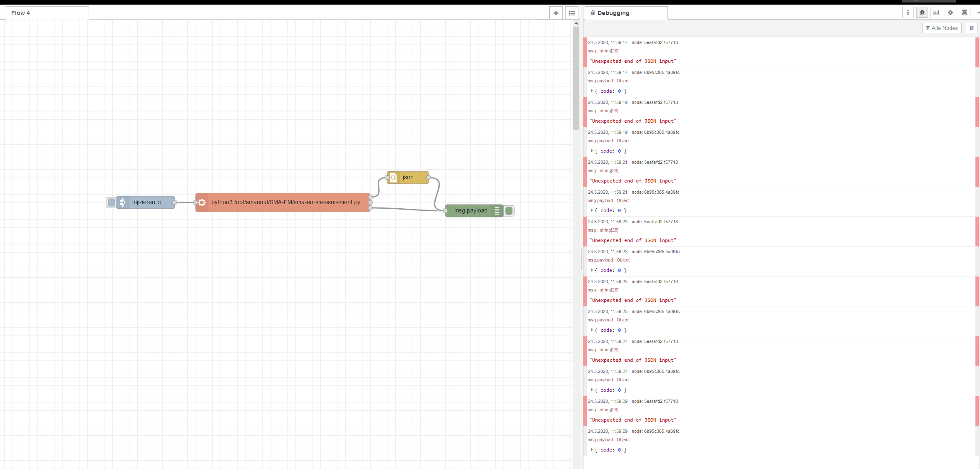Click node 5eafafd2.f57718 link at 11:59:29
Viewport: 980px width, 469px height.
(655, 401)
